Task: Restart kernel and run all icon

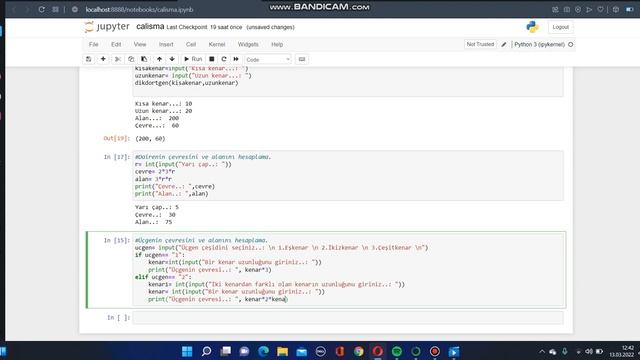Action: 236,59
